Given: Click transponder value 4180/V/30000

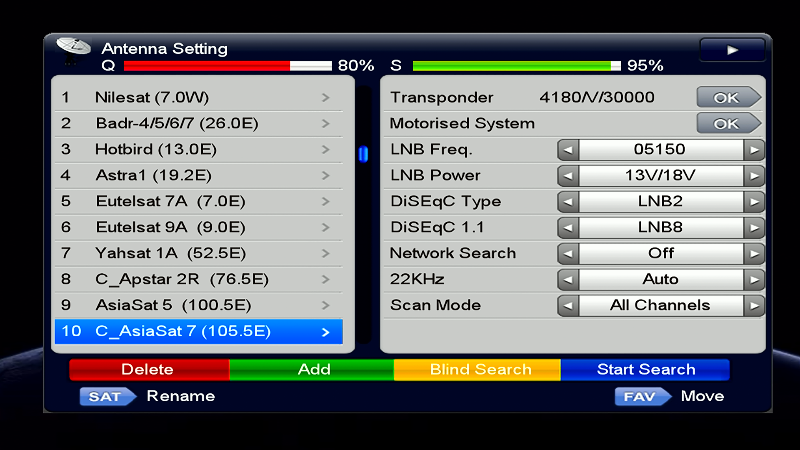Looking at the screenshot, I should [597, 97].
